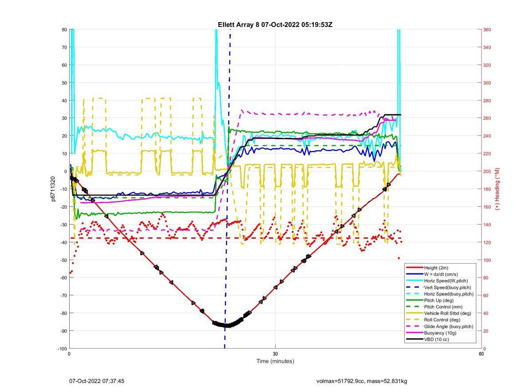
Task: Select the VBD (10 cc) legend entry
Action: pyautogui.click(x=427, y=339)
